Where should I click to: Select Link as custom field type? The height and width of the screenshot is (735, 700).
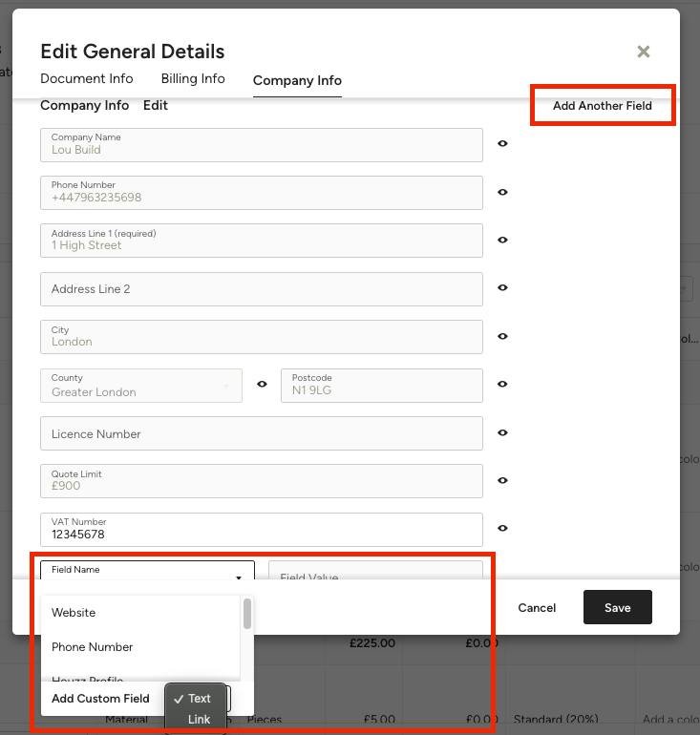click(x=195, y=720)
